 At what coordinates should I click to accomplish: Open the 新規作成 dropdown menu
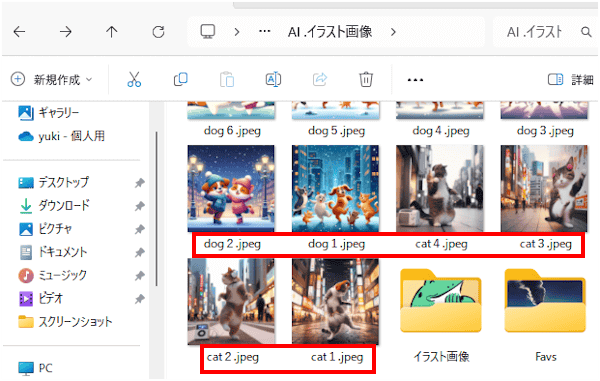[52, 80]
